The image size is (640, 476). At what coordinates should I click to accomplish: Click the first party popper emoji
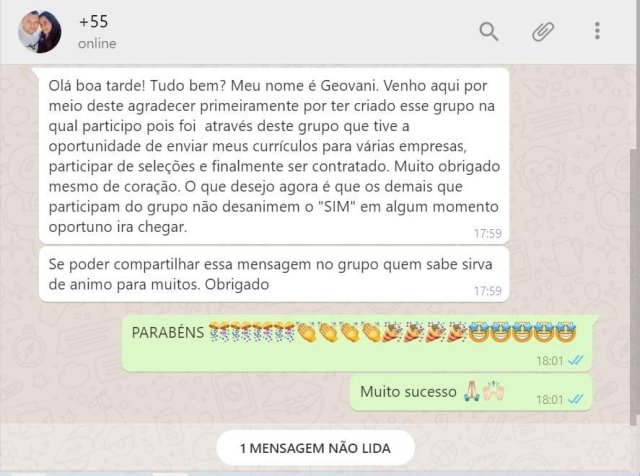coord(392,332)
